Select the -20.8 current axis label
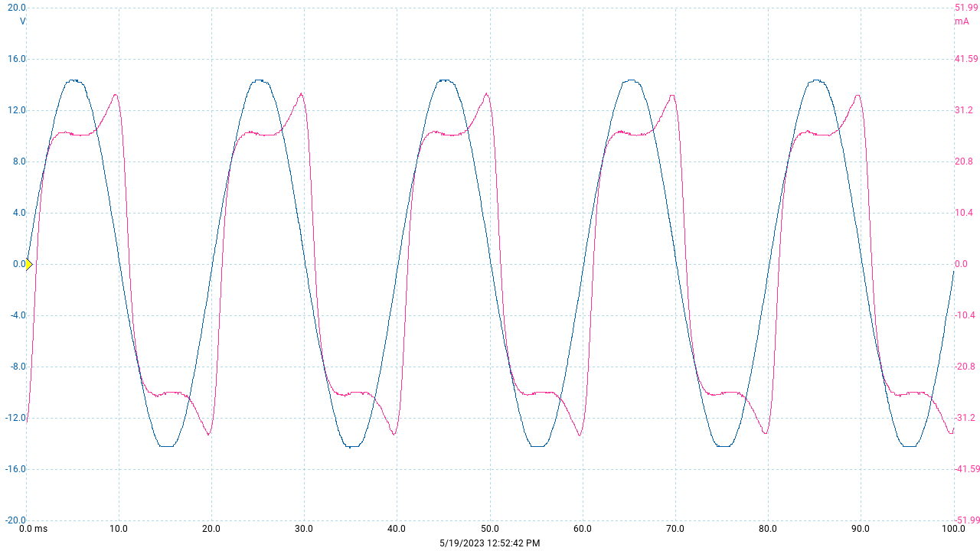The image size is (980, 551). click(x=965, y=367)
